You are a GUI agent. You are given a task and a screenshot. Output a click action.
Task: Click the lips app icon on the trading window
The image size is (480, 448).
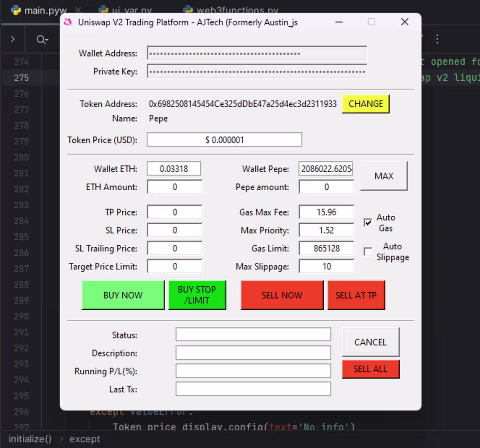(68, 22)
